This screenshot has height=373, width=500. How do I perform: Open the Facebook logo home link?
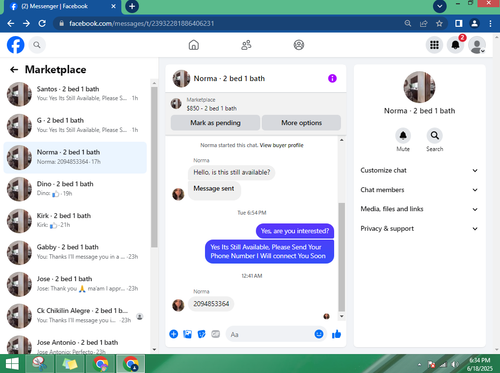coord(16,45)
